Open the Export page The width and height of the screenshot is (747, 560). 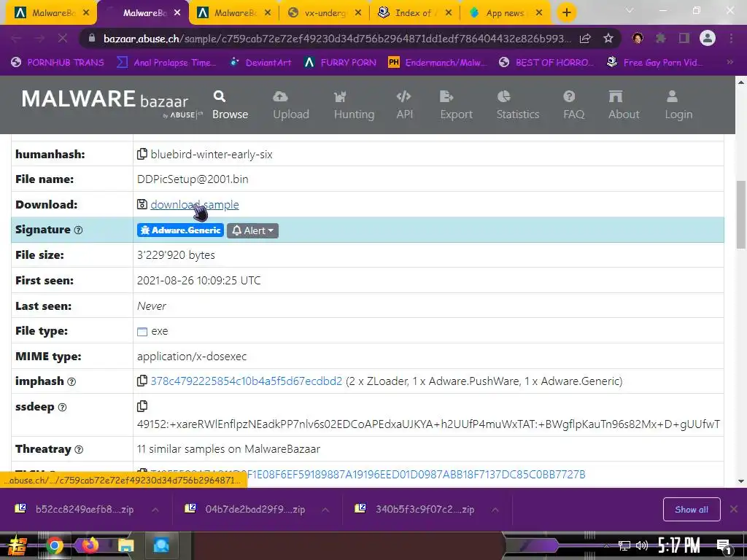click(x=456, y=105)
